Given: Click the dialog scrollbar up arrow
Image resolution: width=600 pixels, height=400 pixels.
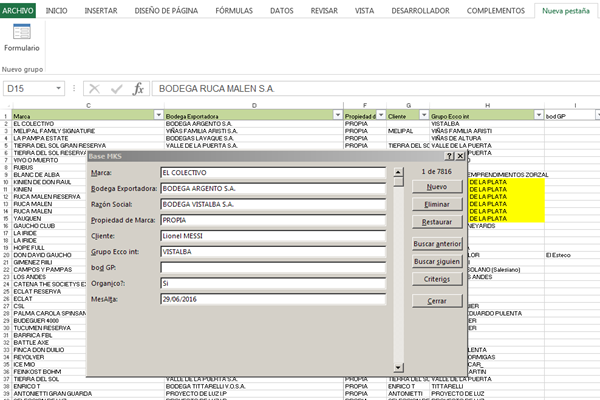Looking at the screenshot, I should pos(398,172).
